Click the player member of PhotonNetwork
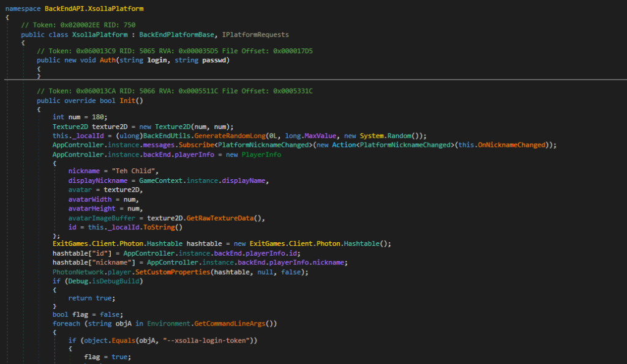627x364 pixels. tap(119, 272)
